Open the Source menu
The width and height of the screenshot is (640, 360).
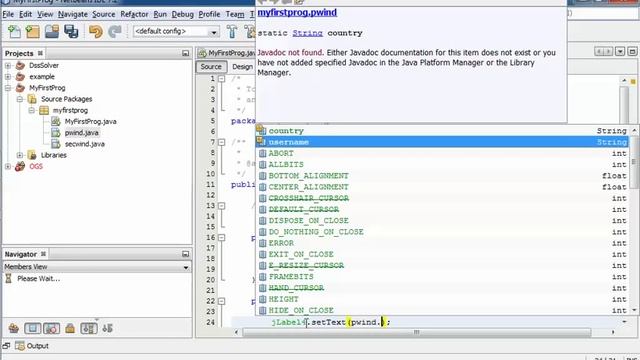click(104, 14)
